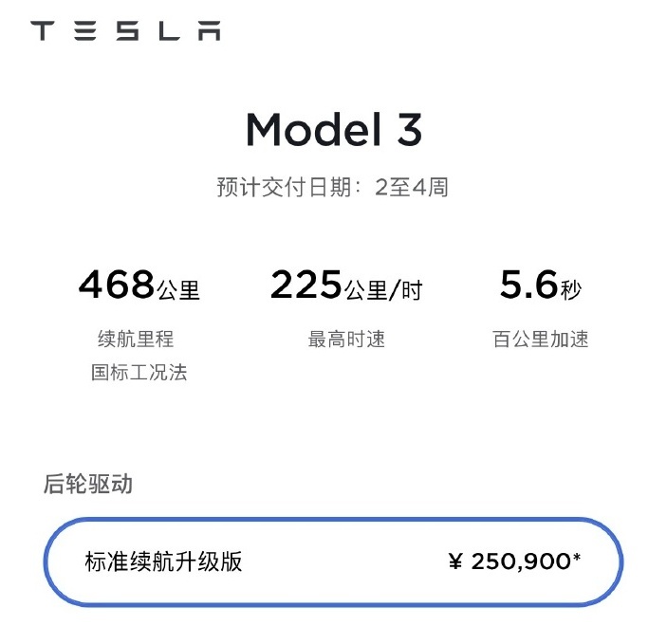Click the 续航里程 label

pyautogui.click(x=136, y=339)
